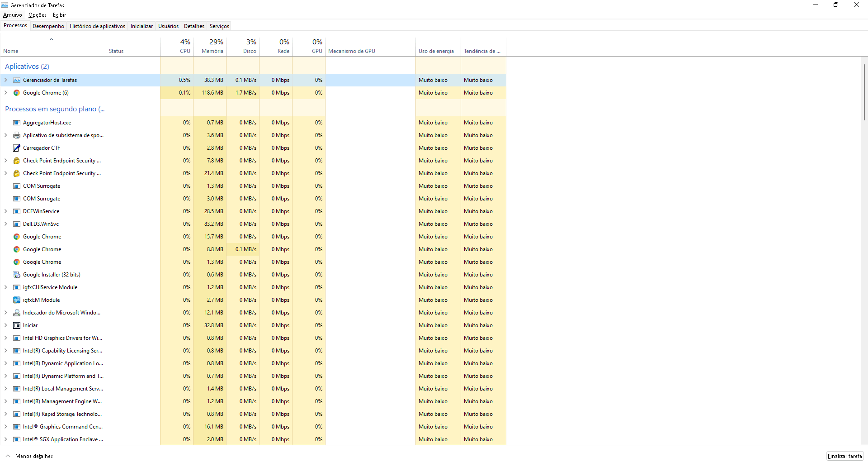
Task: Click the Iniciar process icon
Action: point(17,325)
